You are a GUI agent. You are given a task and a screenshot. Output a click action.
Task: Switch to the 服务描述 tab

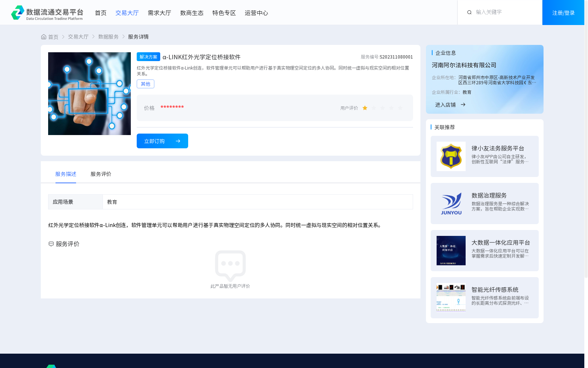[66, 174]
